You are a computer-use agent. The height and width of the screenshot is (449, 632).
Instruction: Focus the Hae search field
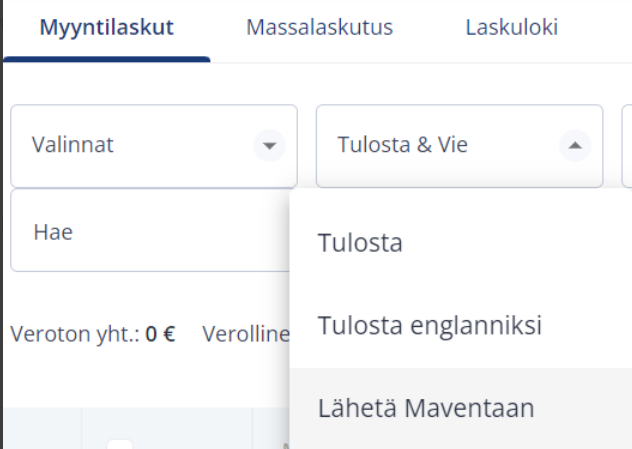(150, 231)
